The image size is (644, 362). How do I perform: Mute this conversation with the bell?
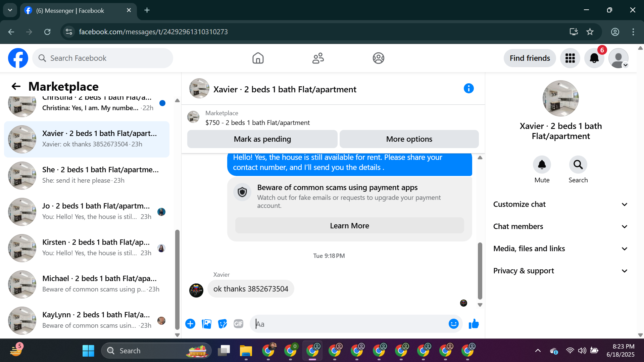tap(542, 165)
